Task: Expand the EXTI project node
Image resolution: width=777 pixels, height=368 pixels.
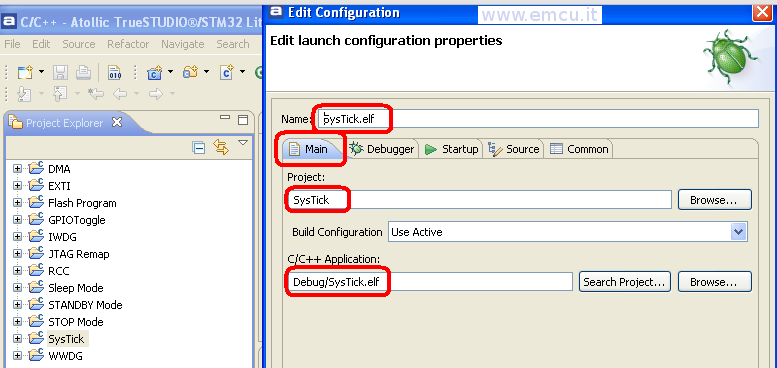Action: pos(18,186)
